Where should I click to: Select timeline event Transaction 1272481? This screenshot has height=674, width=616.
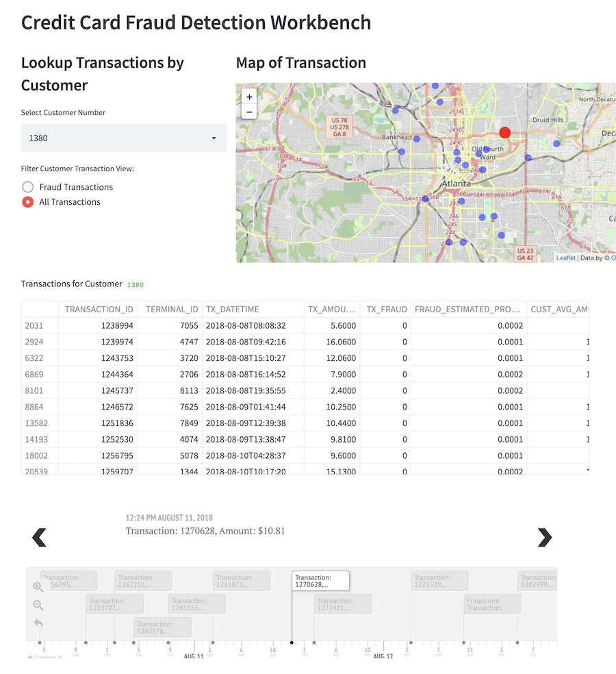point(343,604)
